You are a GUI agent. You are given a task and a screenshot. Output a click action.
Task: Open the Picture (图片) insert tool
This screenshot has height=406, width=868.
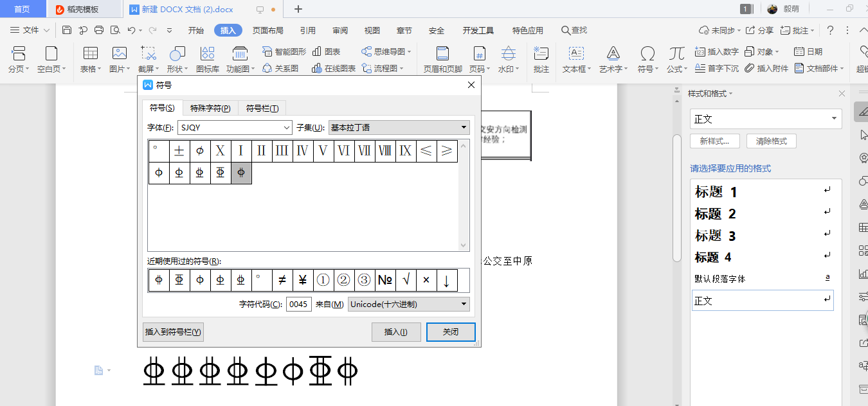[120, 59]
